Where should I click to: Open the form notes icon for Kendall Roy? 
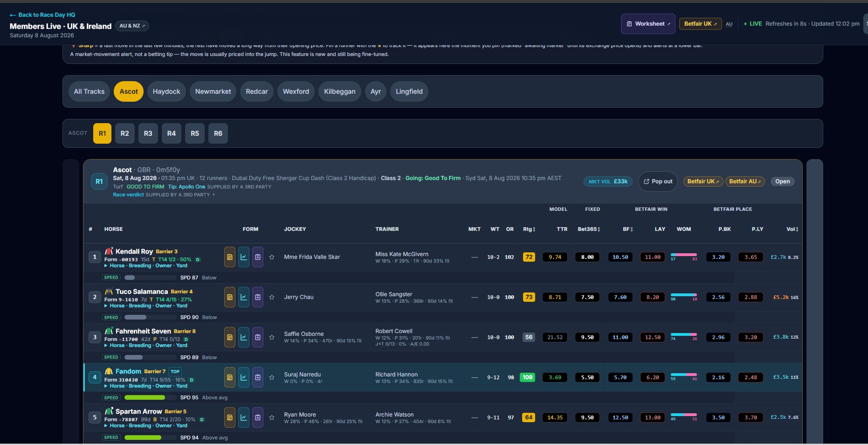[x=229, y=257]
